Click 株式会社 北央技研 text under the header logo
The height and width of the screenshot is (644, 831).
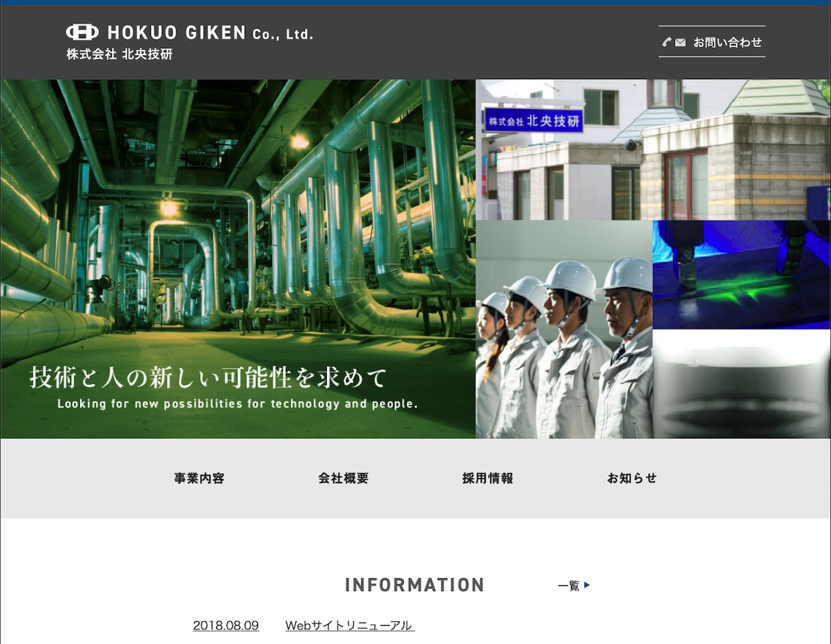(x=119, y=55)
